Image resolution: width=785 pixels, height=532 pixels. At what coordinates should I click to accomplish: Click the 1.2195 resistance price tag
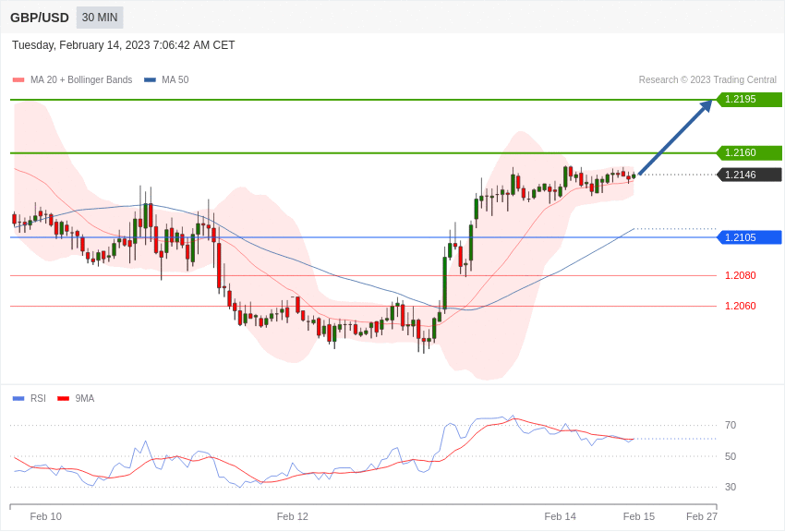750,99
